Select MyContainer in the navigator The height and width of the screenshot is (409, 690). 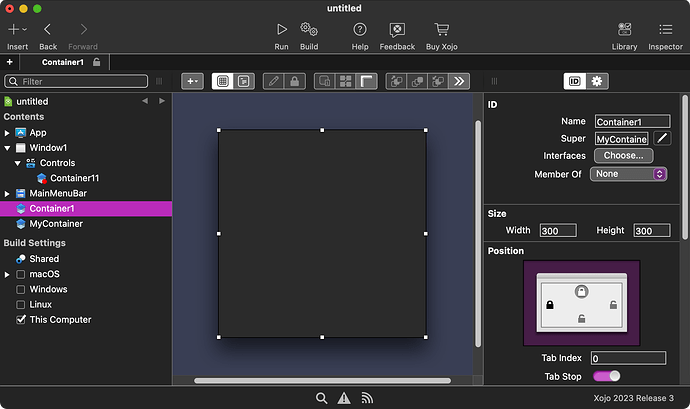(56, 224)
